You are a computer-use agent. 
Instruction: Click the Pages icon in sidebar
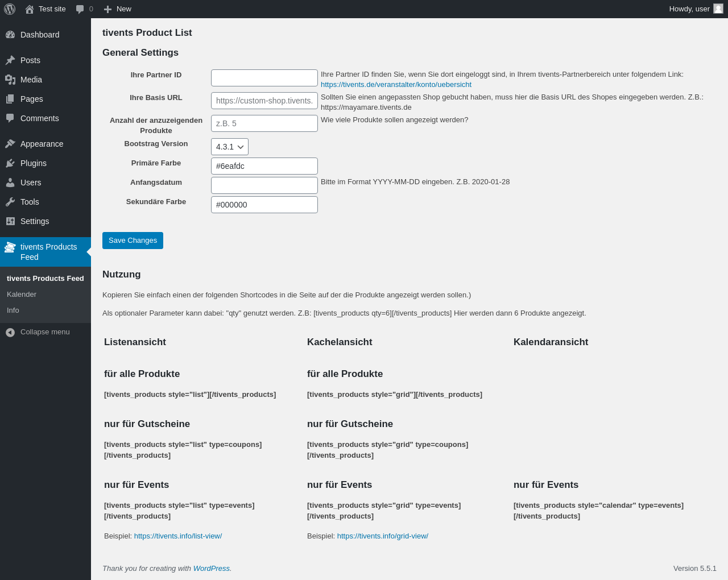pos(10,99)
